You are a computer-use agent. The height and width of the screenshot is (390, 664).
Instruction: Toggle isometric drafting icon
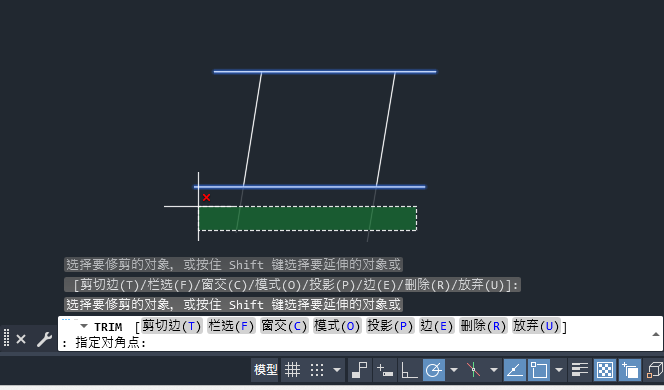click(473, 370)
